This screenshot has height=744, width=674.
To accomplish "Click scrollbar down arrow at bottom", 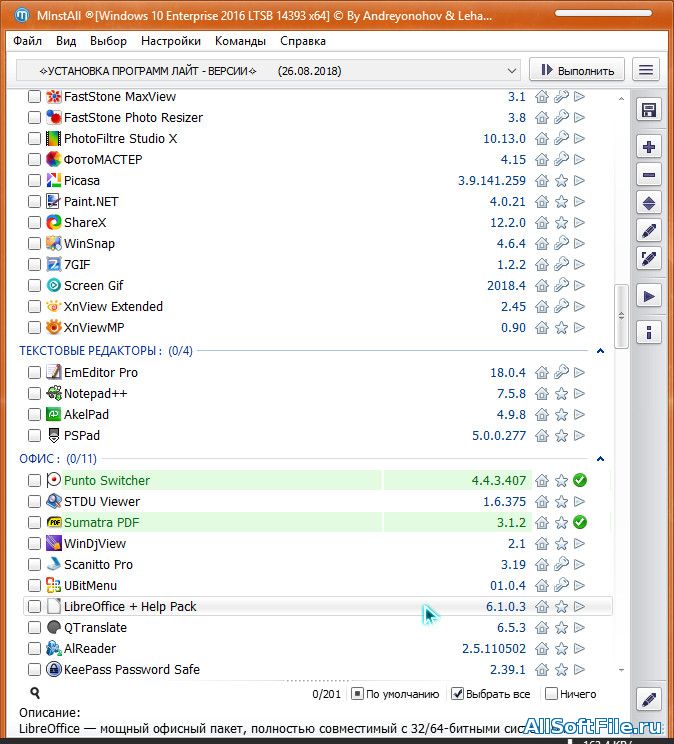I will coord(621,670).
